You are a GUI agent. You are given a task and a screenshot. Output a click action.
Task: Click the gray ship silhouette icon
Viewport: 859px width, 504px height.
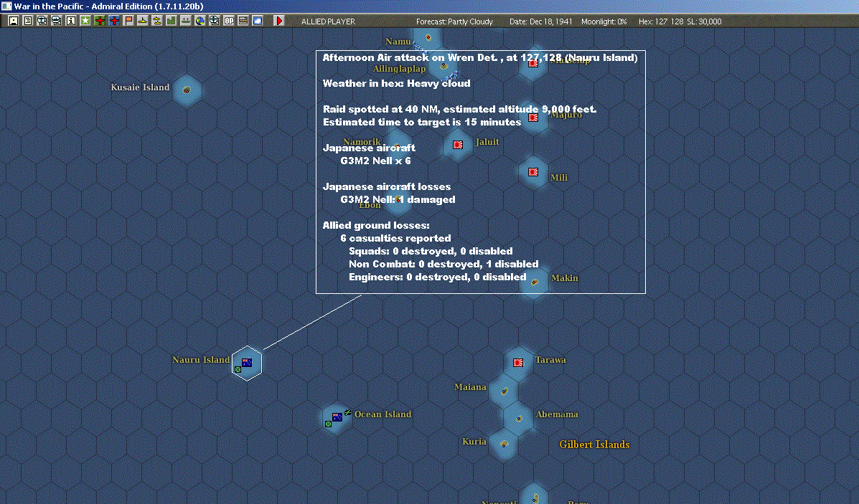[186, 21]
